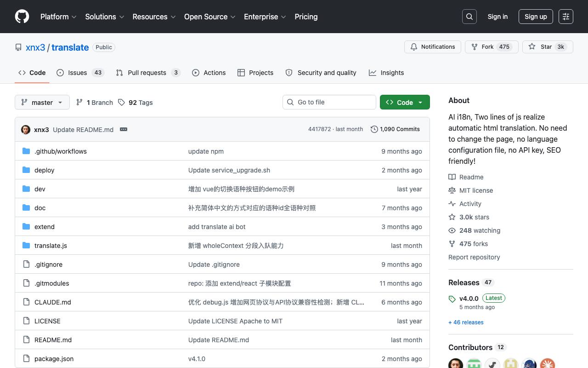Open the appearance settings icon button

coord(566,17)
